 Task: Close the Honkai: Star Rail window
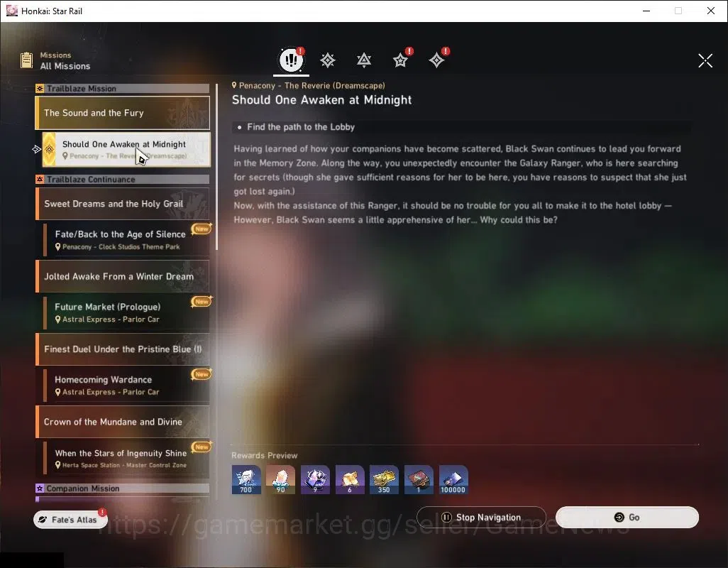tap(711, 11)
